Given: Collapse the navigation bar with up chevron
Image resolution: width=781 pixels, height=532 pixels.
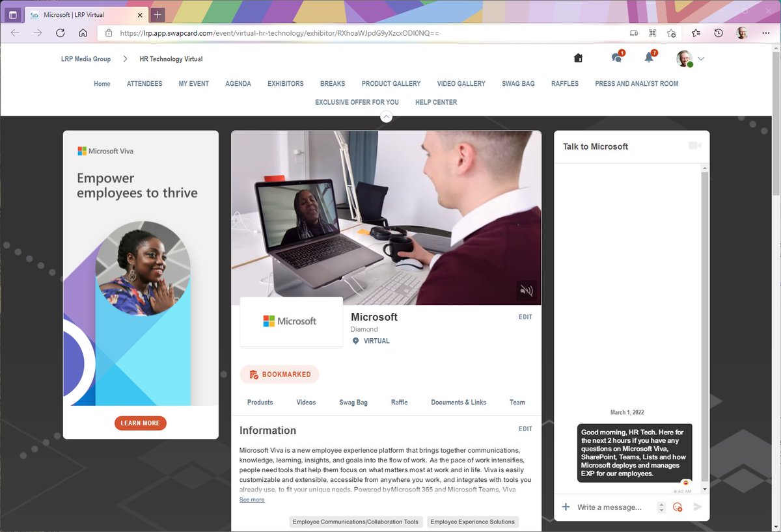Looking at the screenshot, I should [386, 116].
